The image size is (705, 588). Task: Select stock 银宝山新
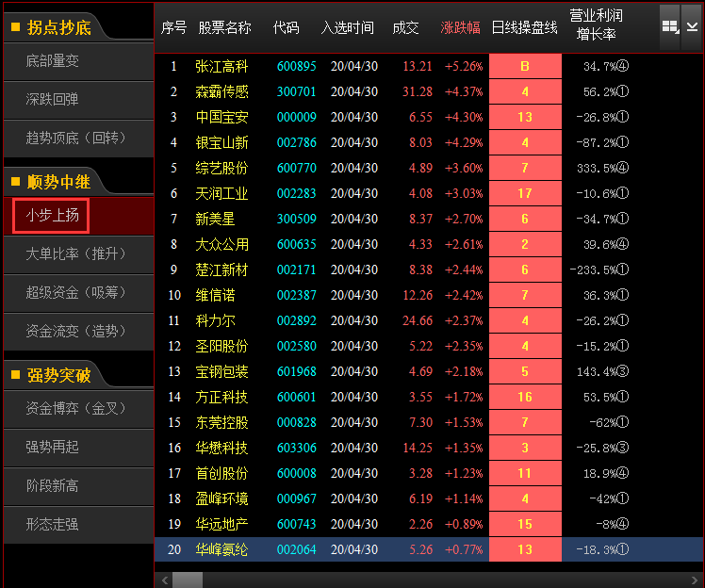click(221, 143)
